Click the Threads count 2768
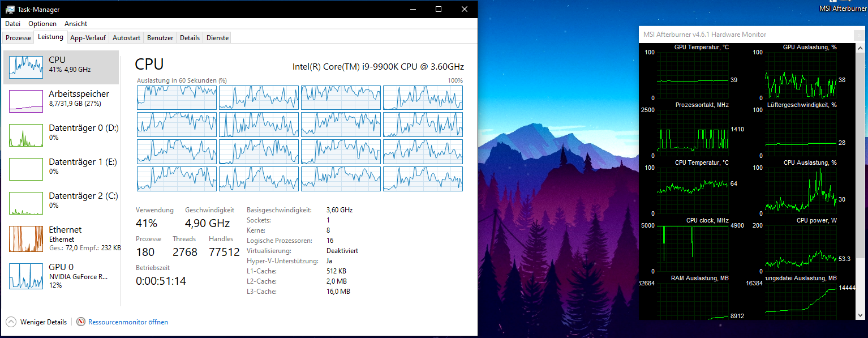Screen dimensions: 868x338 (x=185, y=252)
